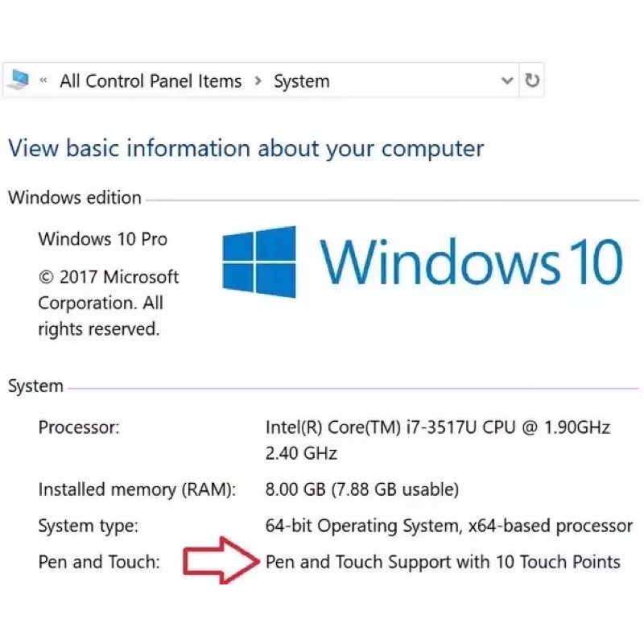Click the Windows 10 Pro edition text

click(x=102, y=239)
